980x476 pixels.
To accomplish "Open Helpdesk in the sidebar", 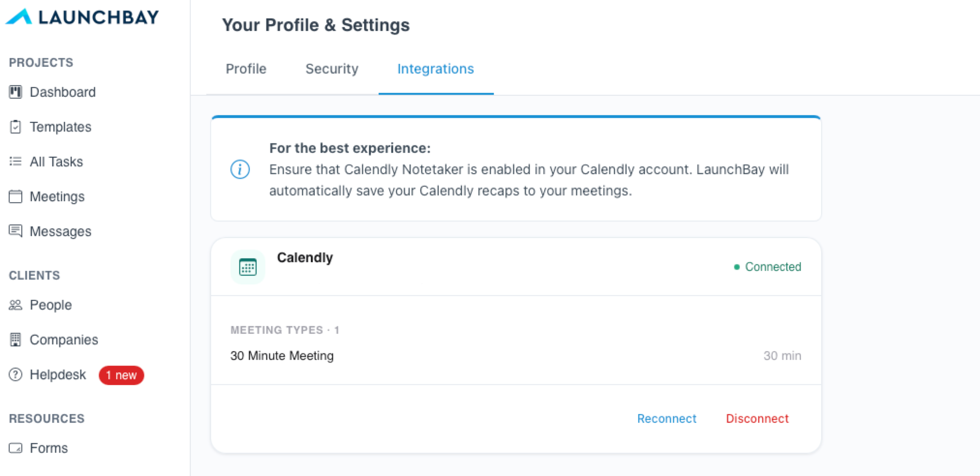I will [x=58, y=374].
